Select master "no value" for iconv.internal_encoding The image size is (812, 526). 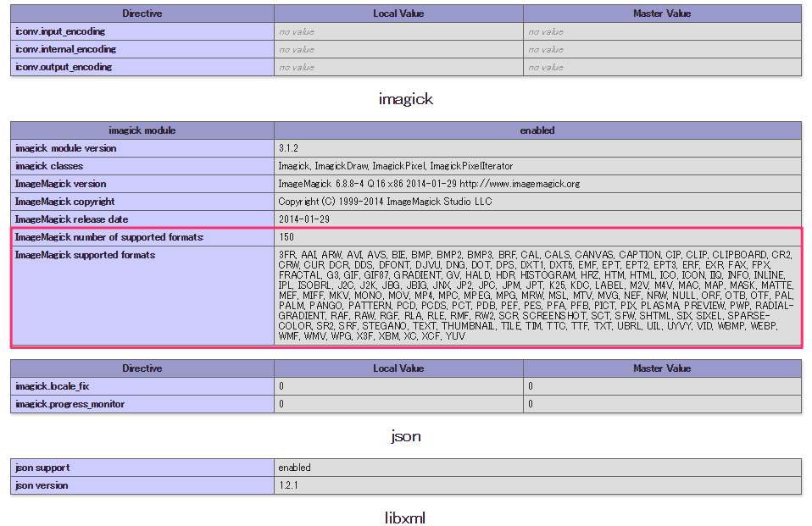546,50
